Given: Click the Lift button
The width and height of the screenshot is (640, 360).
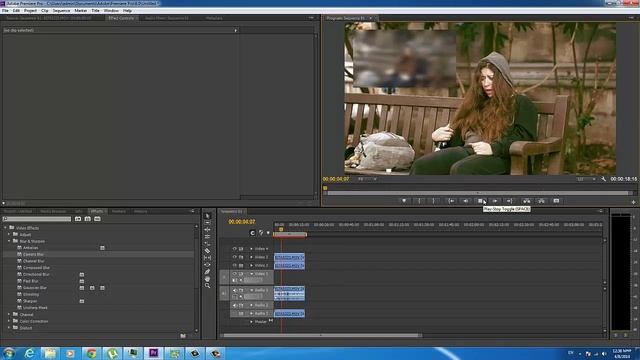Looking at the screenshot, I should pyautogui.click(x=527, y=201).
